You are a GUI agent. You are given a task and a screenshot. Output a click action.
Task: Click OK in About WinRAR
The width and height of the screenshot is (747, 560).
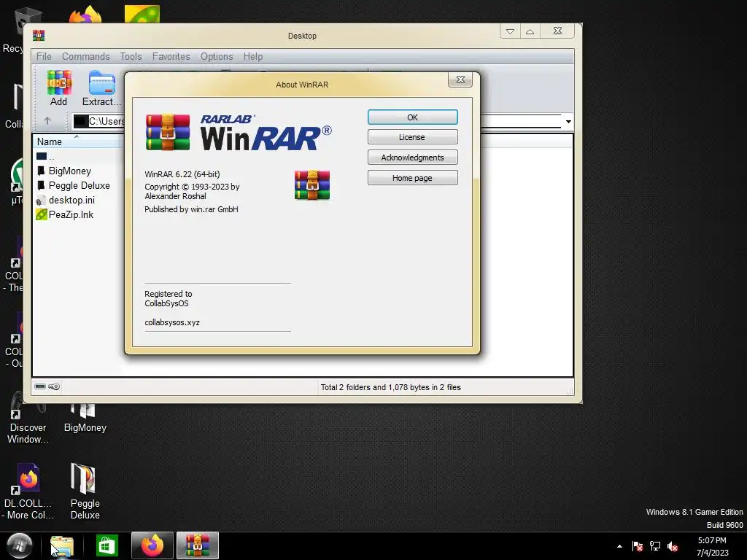(x=413, y=117)
